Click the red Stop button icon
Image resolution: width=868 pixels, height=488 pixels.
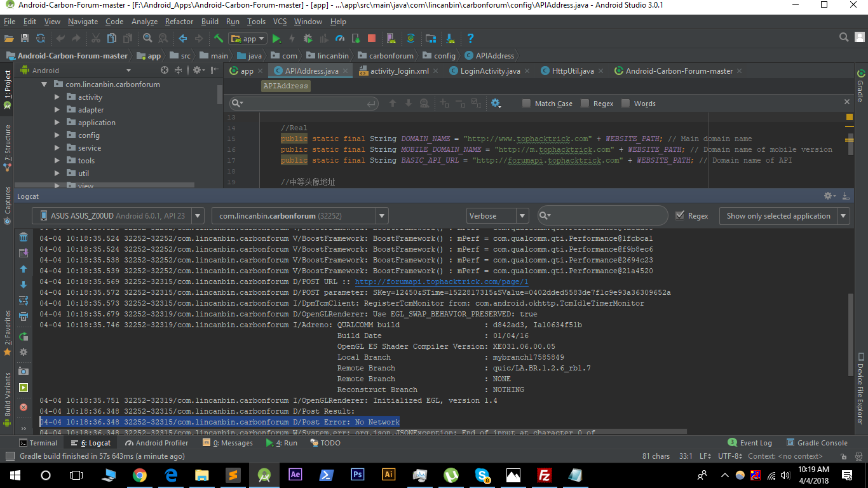coord(372,38)
